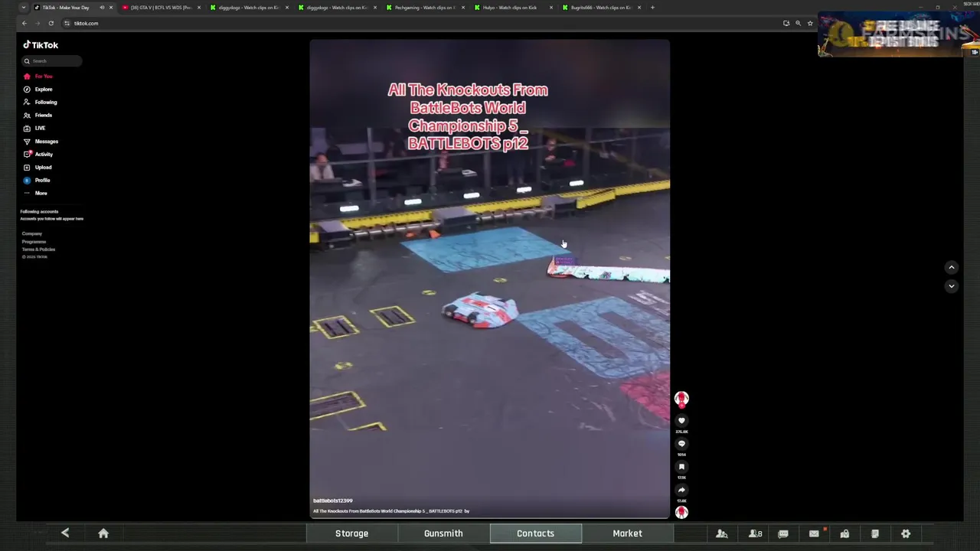
Task: Expand the video caption text
Action: (x=390, y=511)
